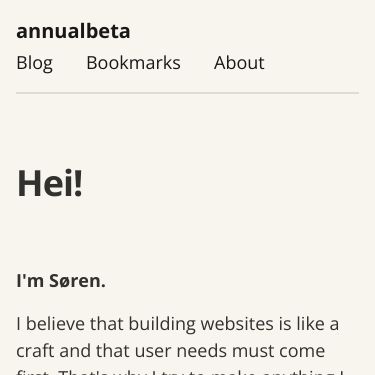Click the word 'building' in the paragraph
This screenshot has width=375, height=375.
(x=162, y=324)
